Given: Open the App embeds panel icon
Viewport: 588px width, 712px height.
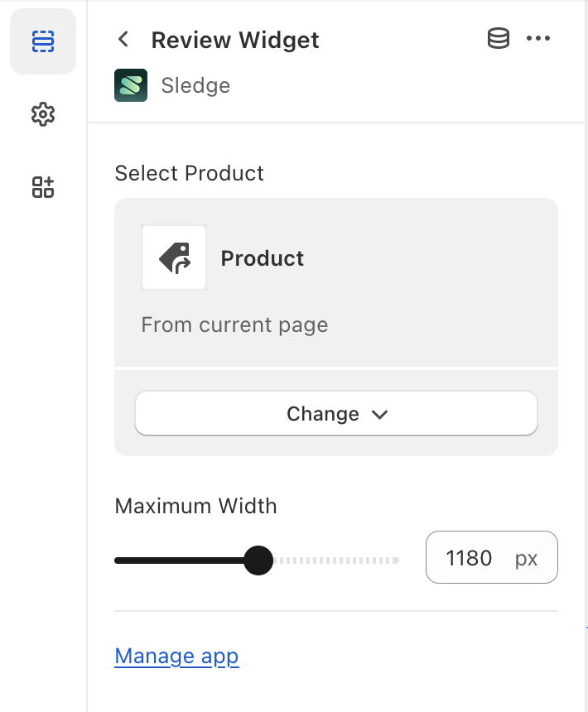Looking at the screenshot, I should coord(42,187).
